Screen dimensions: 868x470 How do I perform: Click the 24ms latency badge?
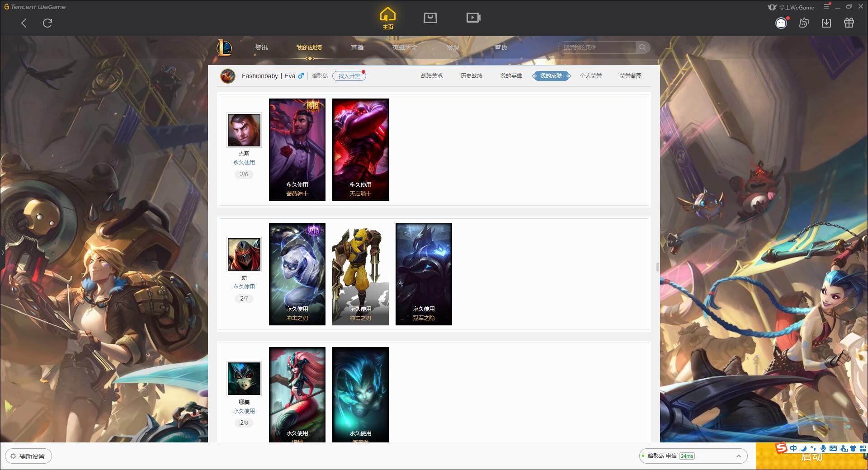click(x=687, y=456)
